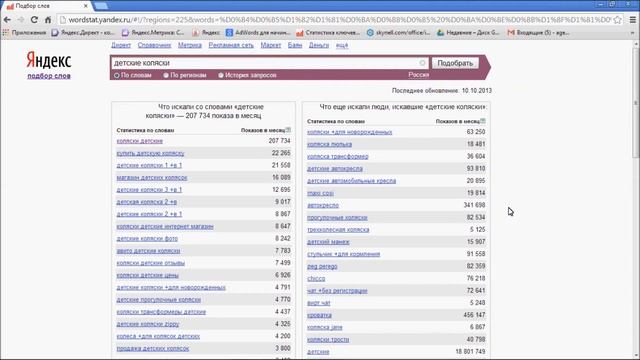640x360 pixels.
Task: Click the help icon beside left Показов в месяц
Action: tap(288, 130)
